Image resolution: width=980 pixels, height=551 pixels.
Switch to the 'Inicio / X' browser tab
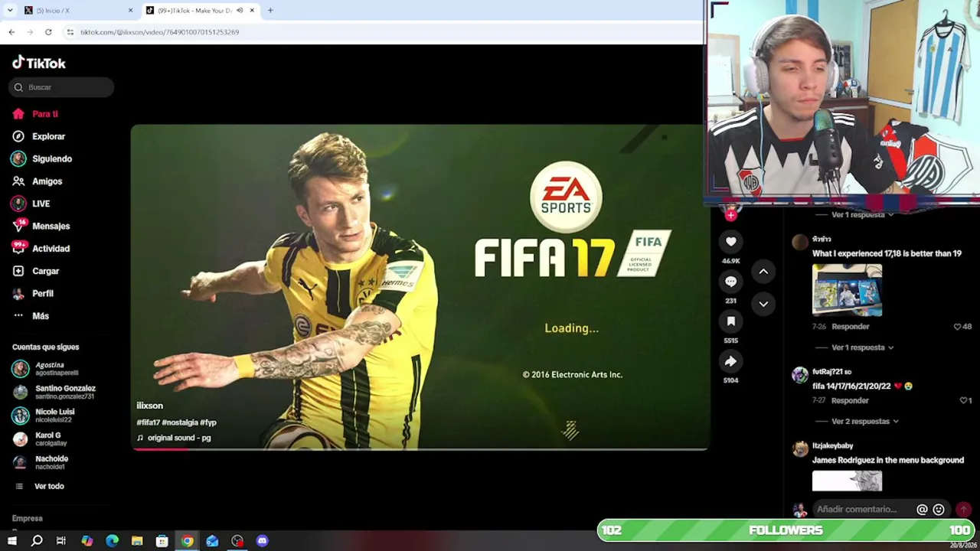[x=78, y=11]
